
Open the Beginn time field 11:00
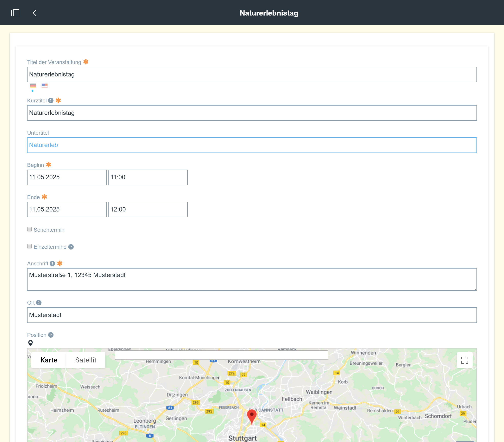148,177
